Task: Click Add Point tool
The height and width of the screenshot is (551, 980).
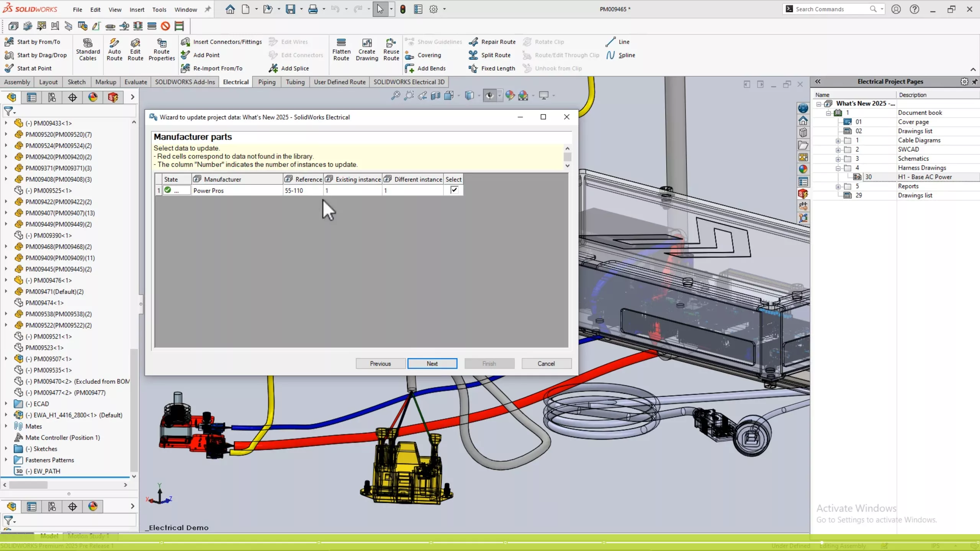Action: [x=200, y=55]
